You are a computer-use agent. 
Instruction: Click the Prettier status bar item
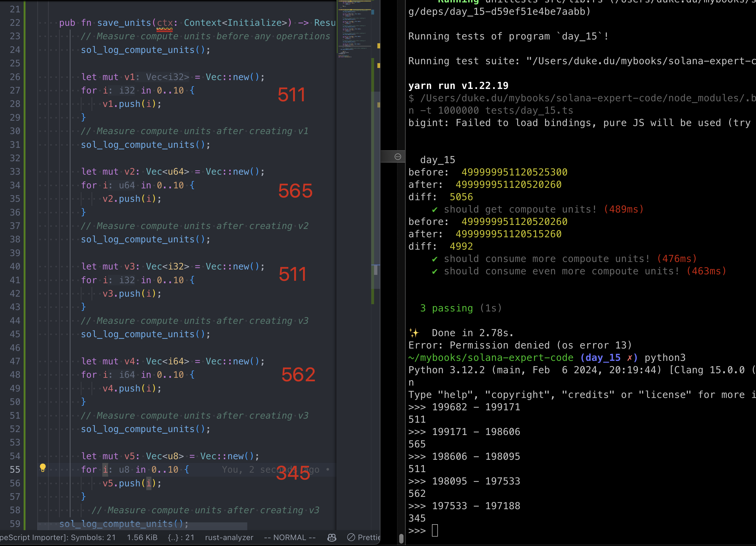coord(364,537)
